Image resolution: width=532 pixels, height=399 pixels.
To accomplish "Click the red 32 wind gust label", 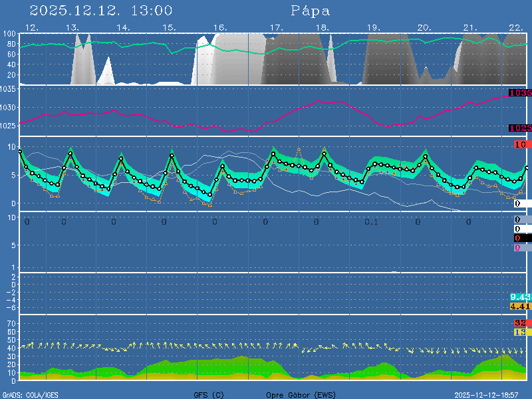I will (x=520, y=323).
